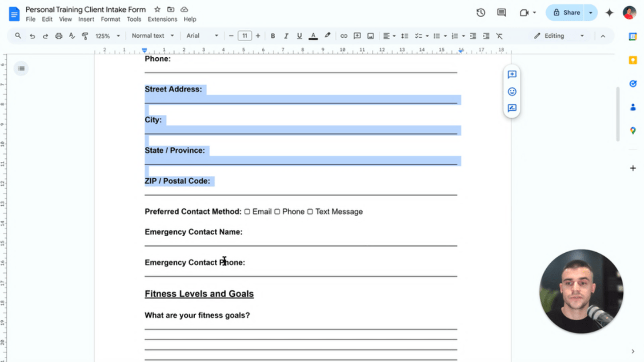Run the spelling and grammar check icon
644x362 pixels.
[72, 36]
